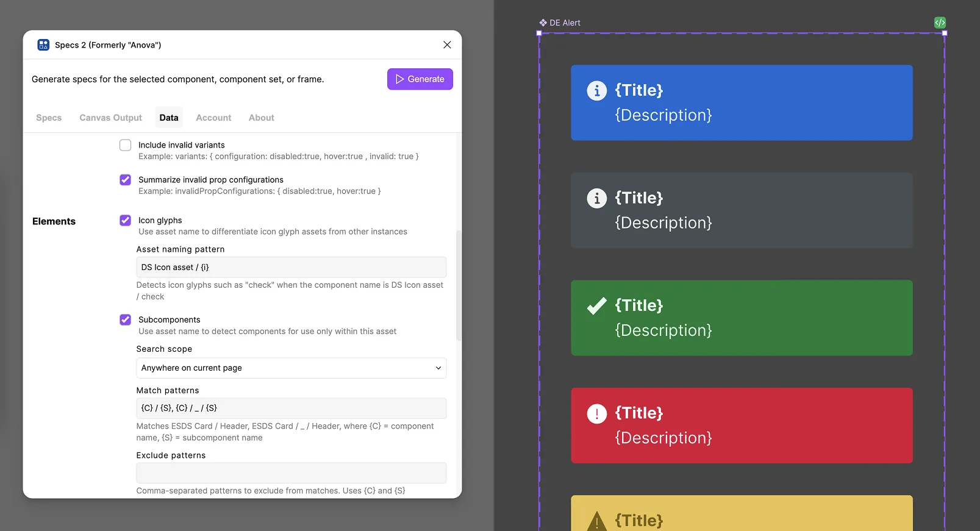
Task: Open the About tab
Action: pyautogui.click(x=261, y=118)
